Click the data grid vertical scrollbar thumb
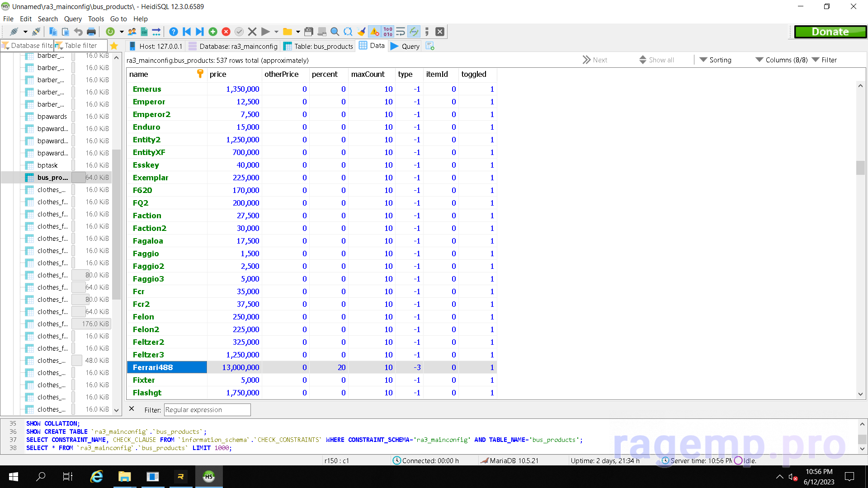Viewport: 868px width, 488px height. (x=860, y=168)
